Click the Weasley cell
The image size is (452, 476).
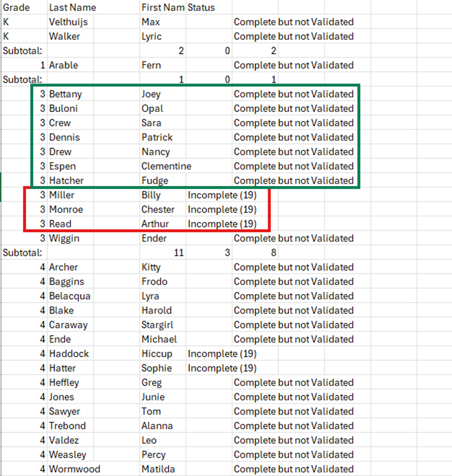pos(71,454)
